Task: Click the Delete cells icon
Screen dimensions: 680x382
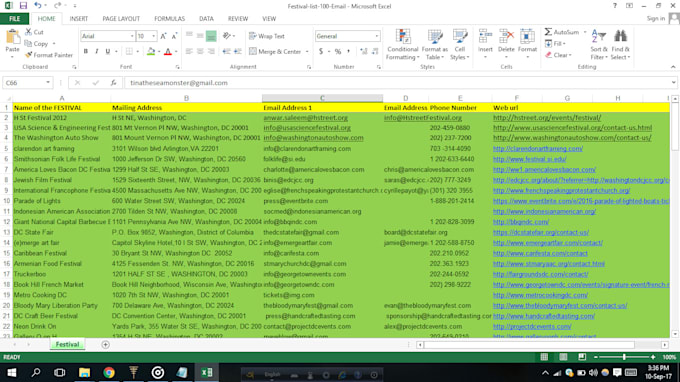Action: coord(506,36)
